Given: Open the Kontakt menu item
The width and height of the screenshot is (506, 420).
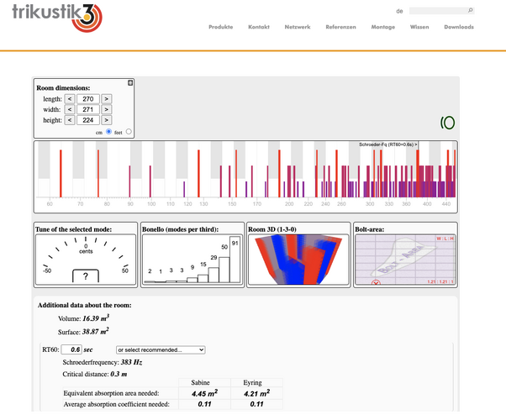Looking at the screenshot, I should 259,27.
